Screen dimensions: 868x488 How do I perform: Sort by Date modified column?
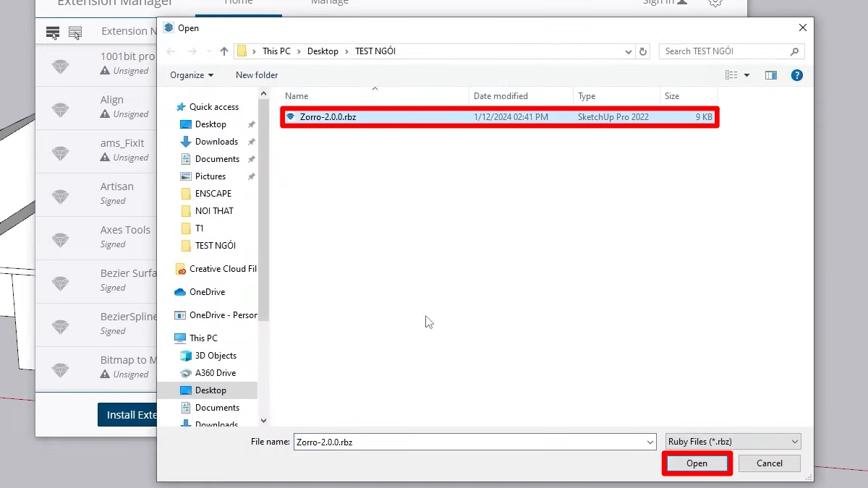click(522, 96)
